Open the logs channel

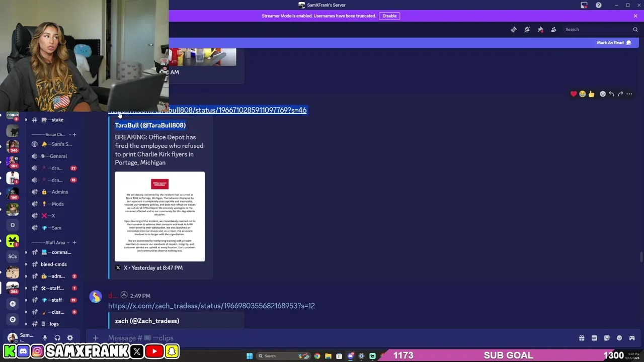(x=53, y=324)
